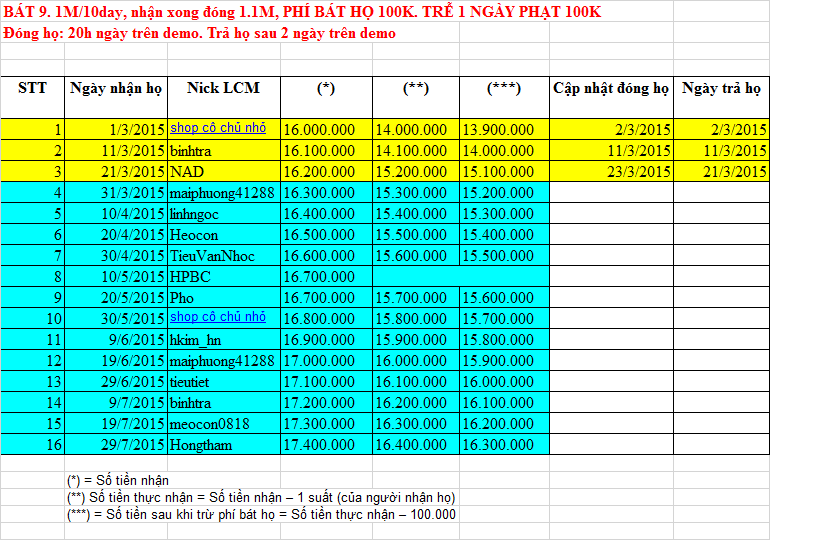This screenshot has height=540, width=819.
Task: Click the "Ngày nhận họ" column header
Action: 116,88
